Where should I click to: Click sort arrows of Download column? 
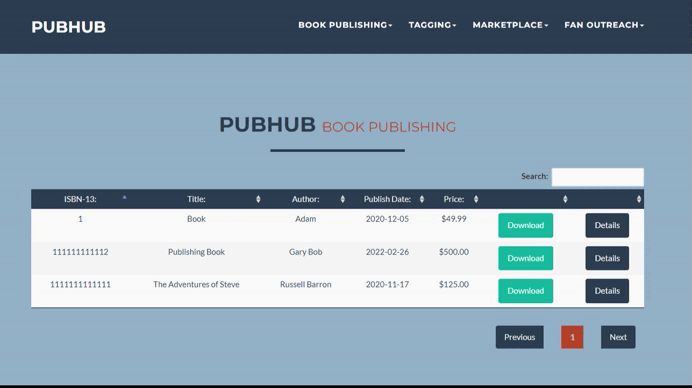click(x=565, y=199)
